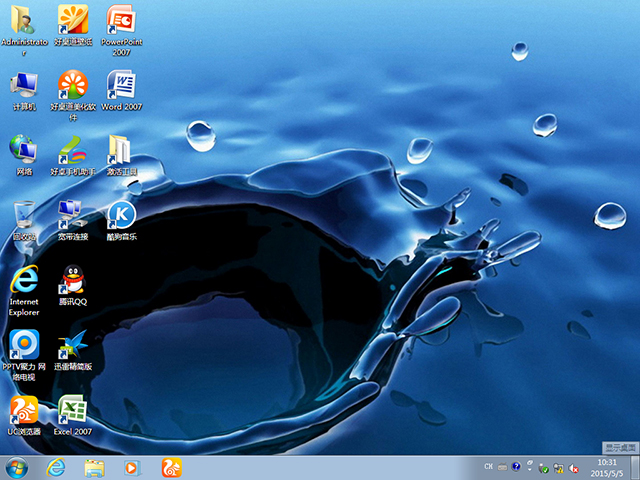Select the Internet Explorer desktop shortcut
This screenshot has height=480, width=640.
tap(24, 281)
